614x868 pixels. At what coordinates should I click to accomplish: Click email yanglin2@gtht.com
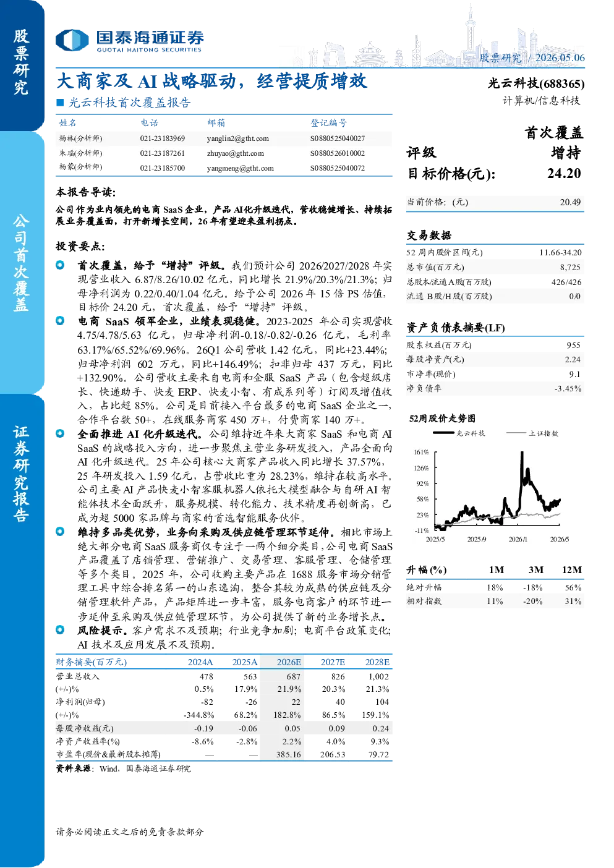pyautogui.click(x=238, y=138)
